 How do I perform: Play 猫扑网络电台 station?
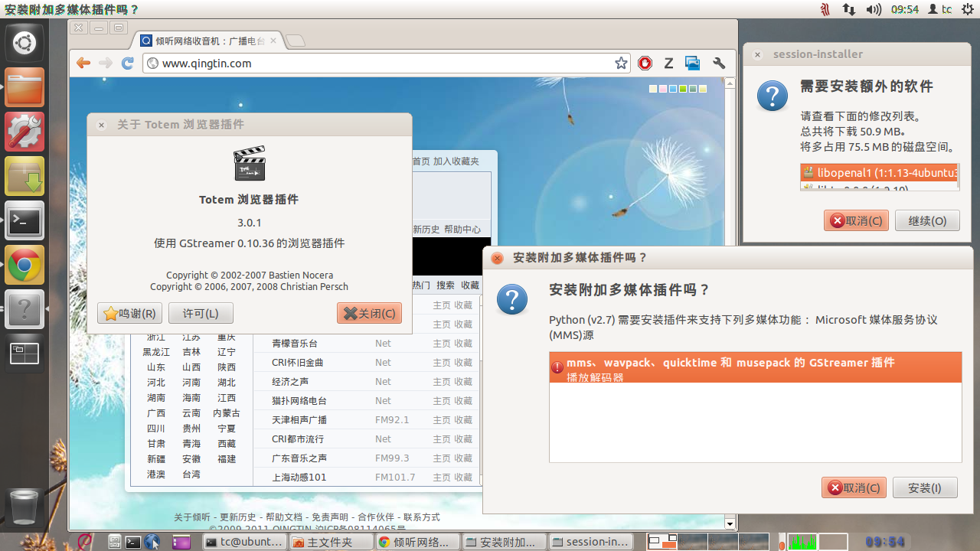[299, 401]
